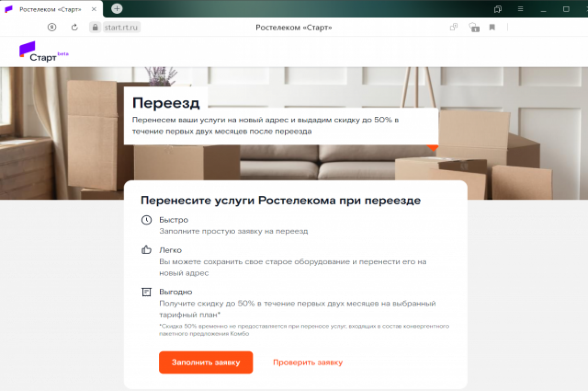Reload the current page

(74, 27)
